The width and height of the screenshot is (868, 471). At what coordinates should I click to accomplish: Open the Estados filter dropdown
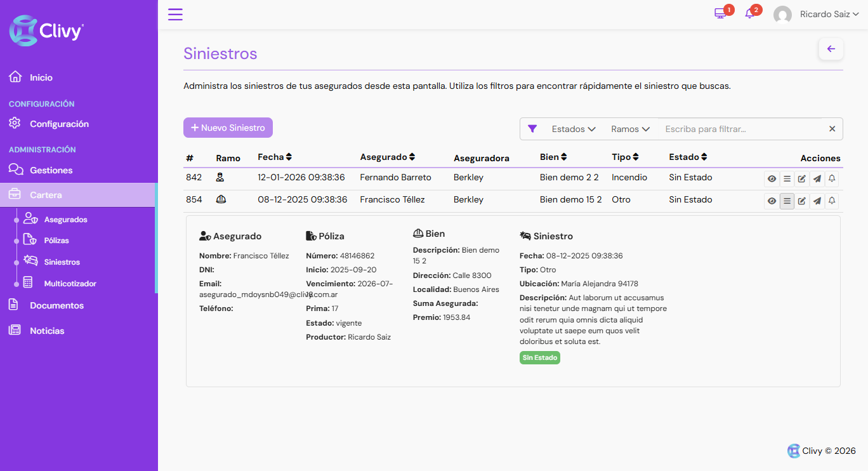pos(573,129)
